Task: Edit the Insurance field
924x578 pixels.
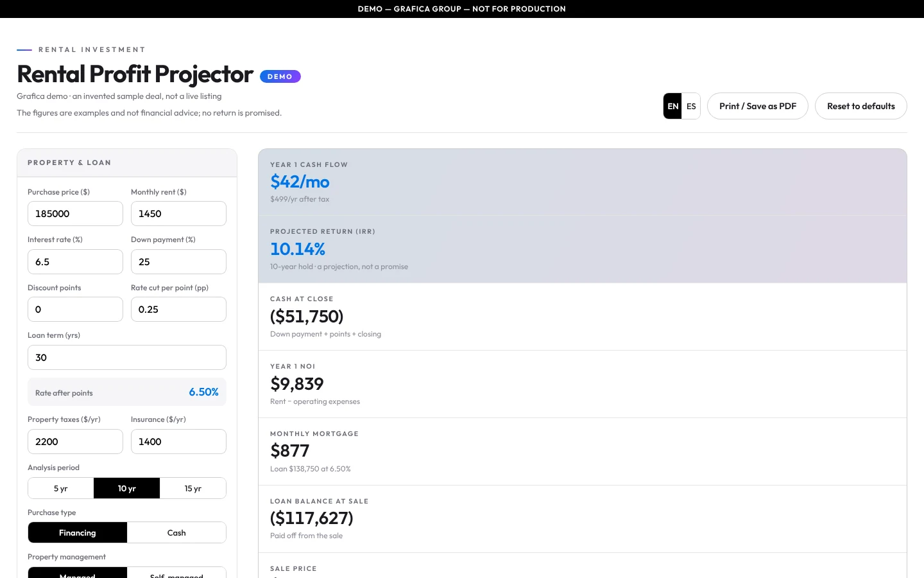Action: click(178, 442)
